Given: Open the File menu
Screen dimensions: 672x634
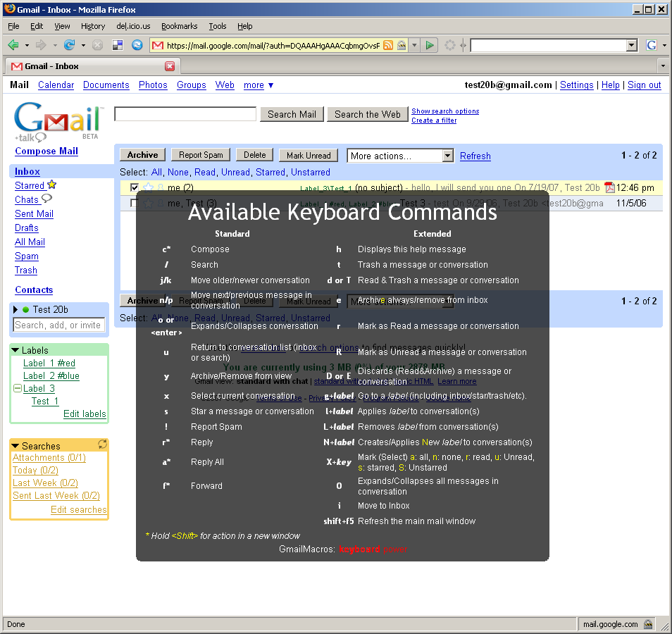Looking at the screenshot, I should tap(13, 26).
